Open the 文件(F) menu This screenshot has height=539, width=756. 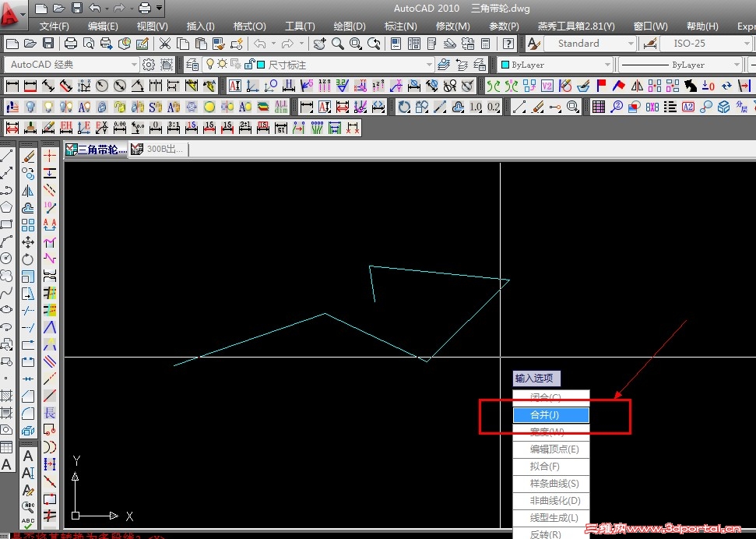[54, 26]
